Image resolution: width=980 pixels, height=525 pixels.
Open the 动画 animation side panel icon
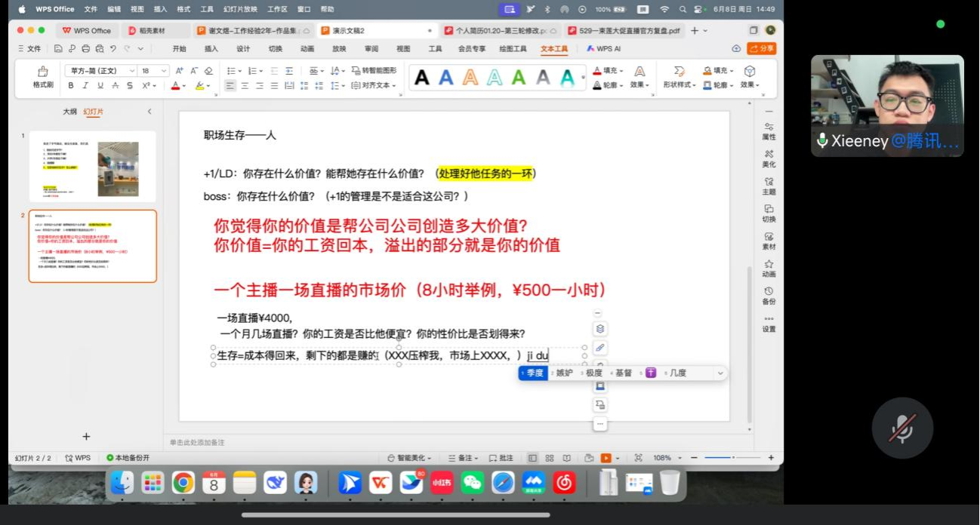click(x=769, y=268)
